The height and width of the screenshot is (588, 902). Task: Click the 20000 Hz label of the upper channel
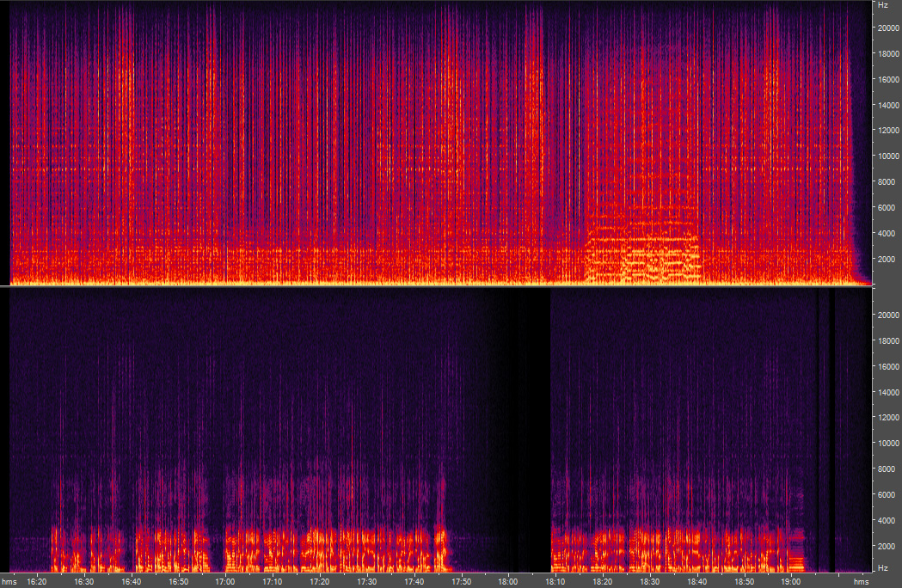click(887, 28)
